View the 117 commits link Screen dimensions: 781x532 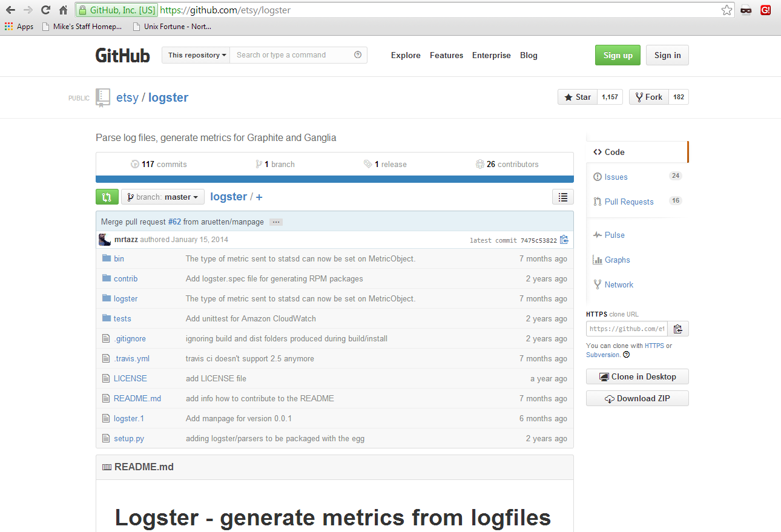[159, 164]
